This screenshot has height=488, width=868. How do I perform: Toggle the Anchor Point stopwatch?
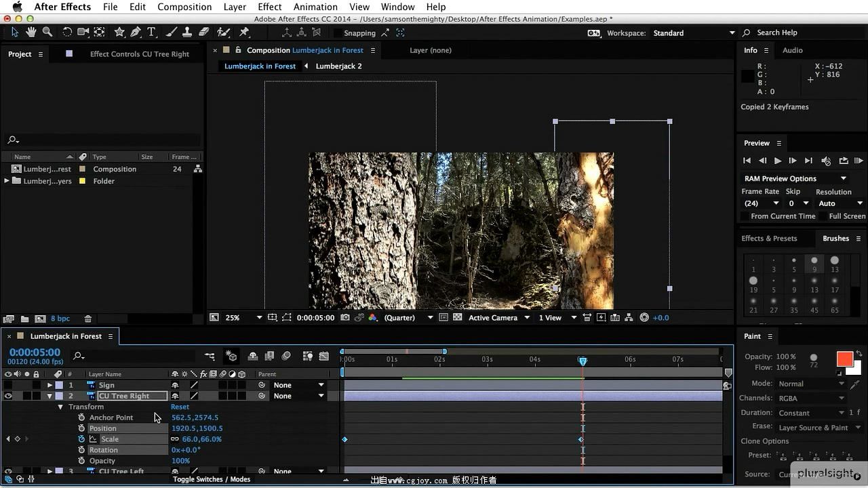point(81,418)
